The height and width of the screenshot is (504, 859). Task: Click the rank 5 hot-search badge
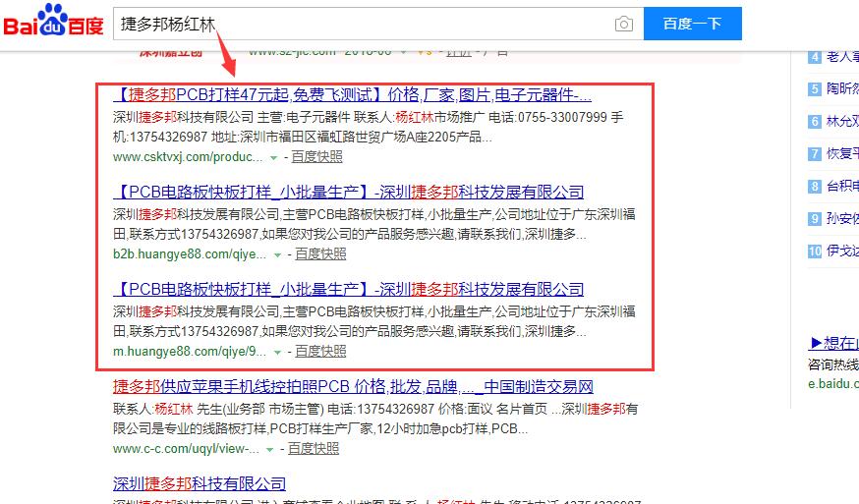point(815,88)
